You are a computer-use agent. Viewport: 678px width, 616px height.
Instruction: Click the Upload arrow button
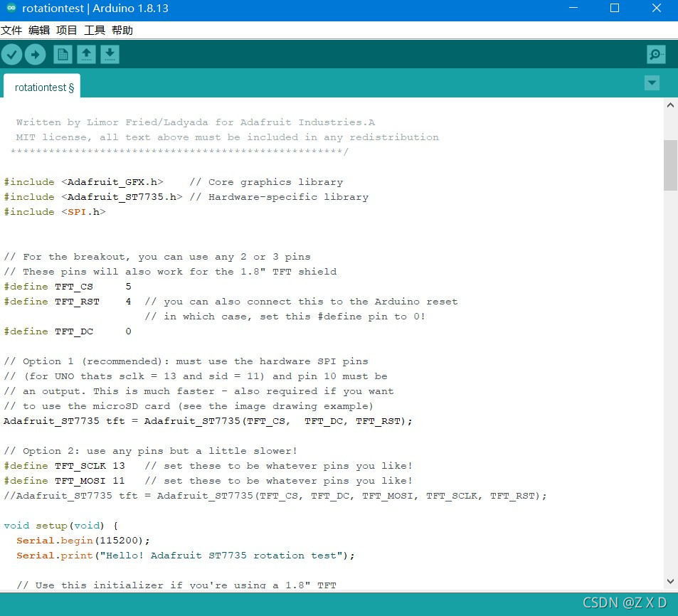35,55
